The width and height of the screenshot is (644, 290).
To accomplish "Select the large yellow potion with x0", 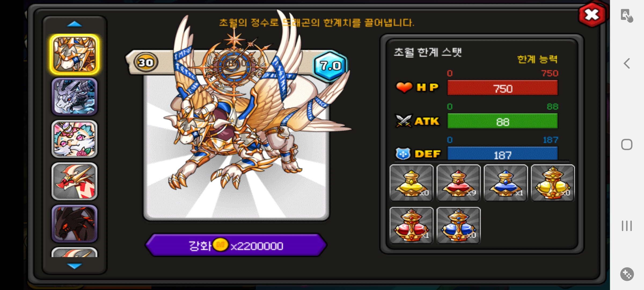I will point(553,183).
